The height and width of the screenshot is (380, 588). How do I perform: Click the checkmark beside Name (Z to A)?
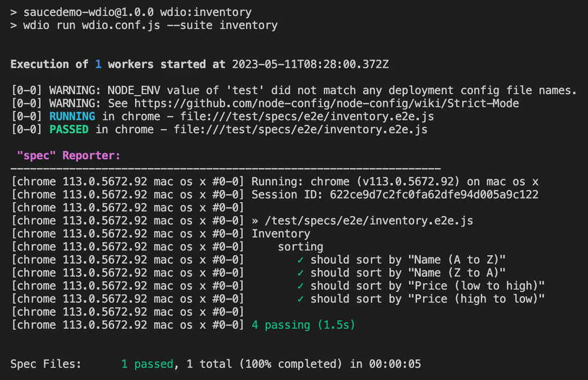[x=300, y=273]
